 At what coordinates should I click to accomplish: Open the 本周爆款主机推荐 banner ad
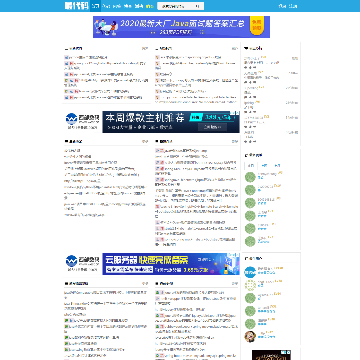(171, 122)
